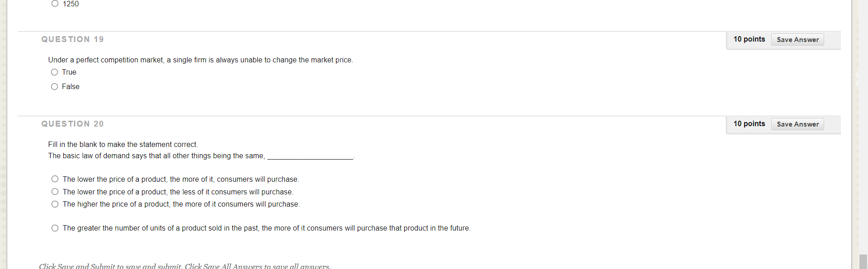Select 'The higher the price, the more consumers purchase'
Viewport: 868px width, 269px height.
coord(55,204)
